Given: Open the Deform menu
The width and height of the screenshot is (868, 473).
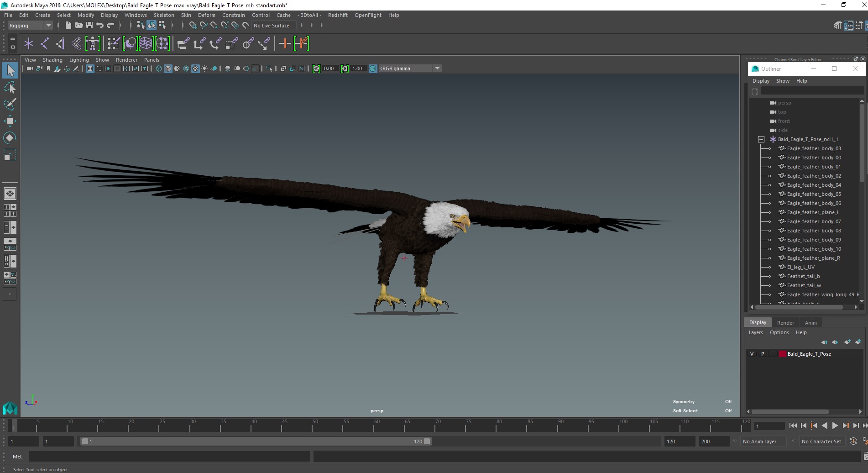Looking at the screenshot, I should (206, 15).
